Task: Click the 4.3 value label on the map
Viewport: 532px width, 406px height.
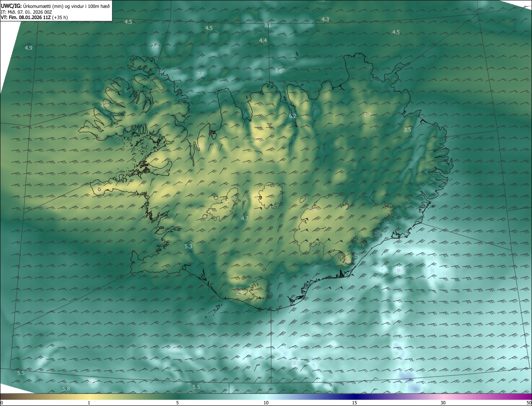Action: (325, 20)
